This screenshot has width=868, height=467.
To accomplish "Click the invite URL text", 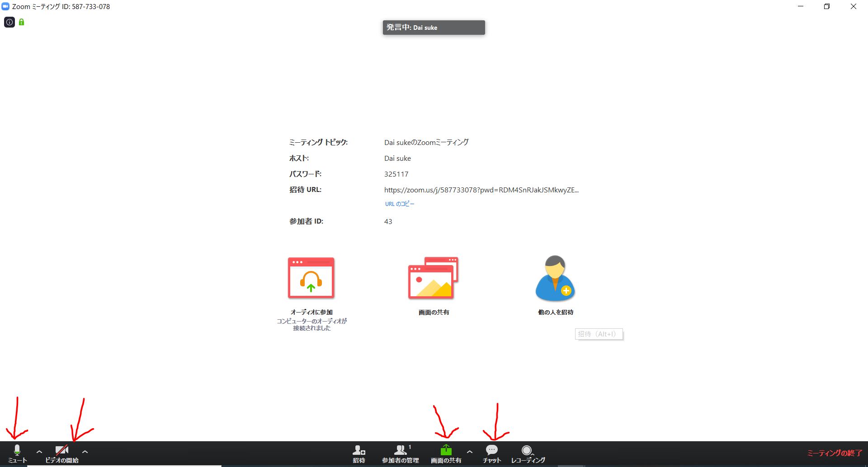I will [481, 190].
